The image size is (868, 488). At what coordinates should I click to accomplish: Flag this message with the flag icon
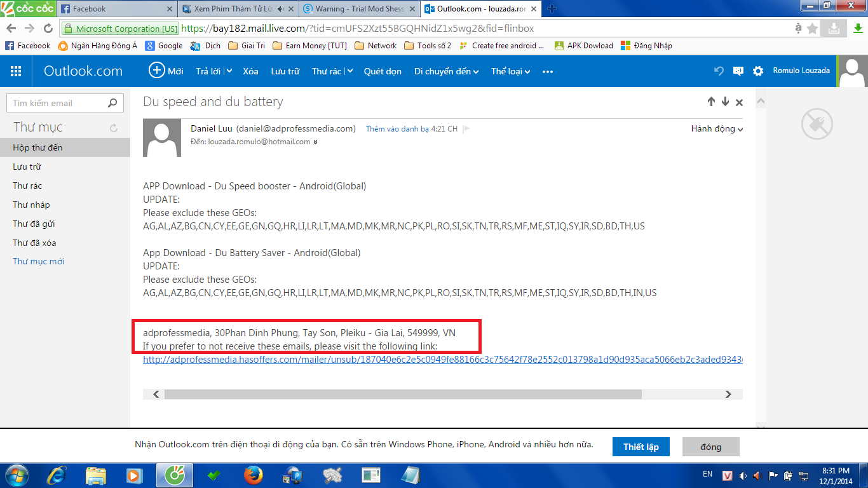[x=466, y=129]
